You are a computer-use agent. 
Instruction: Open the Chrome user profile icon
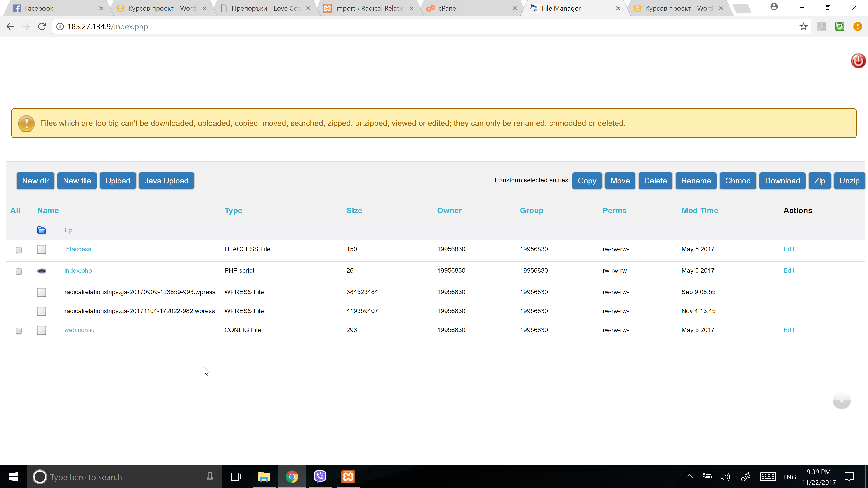(x=774, y=7)
